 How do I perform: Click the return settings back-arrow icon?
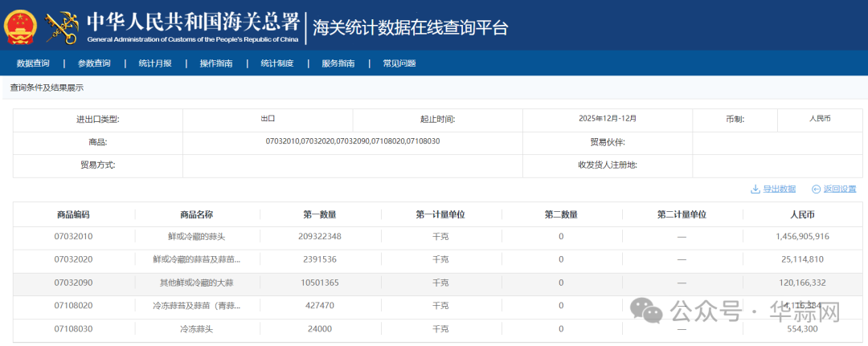click(x=816, y=189)
